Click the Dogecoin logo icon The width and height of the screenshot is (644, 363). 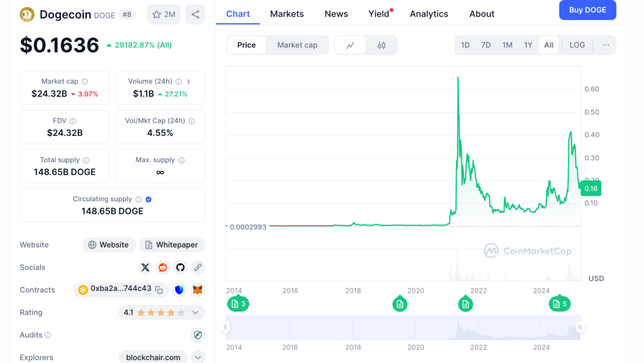point(27,15)
